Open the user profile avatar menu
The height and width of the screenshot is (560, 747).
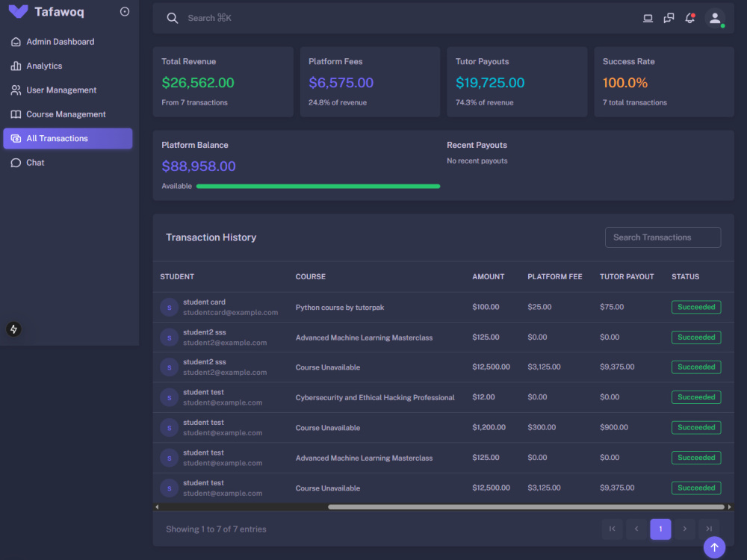(x=715, y=19)
